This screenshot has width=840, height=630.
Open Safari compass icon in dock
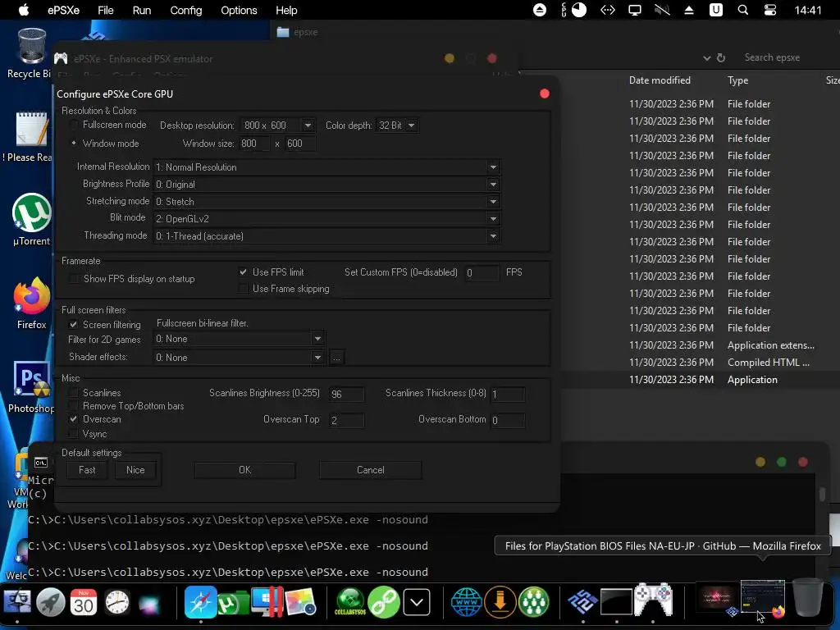pyautogui.click(x=200, y=601)
